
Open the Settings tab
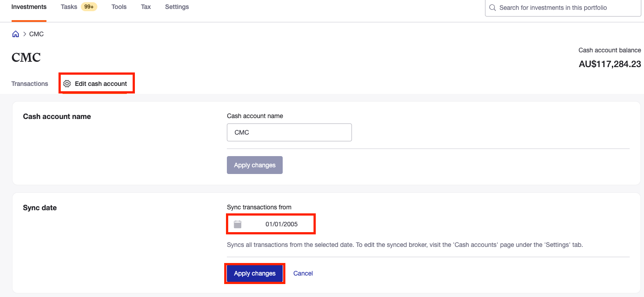[x=177, y=7]
